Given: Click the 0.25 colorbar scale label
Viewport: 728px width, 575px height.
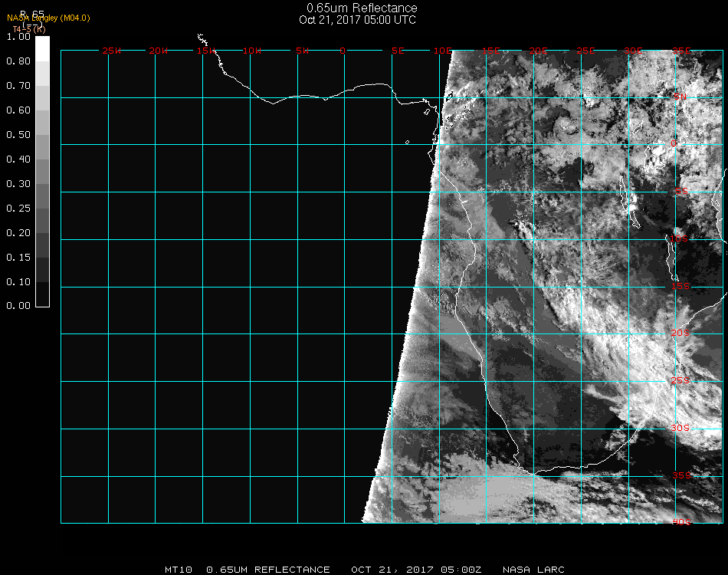Looking at the screenshot, I should point(18,209).
